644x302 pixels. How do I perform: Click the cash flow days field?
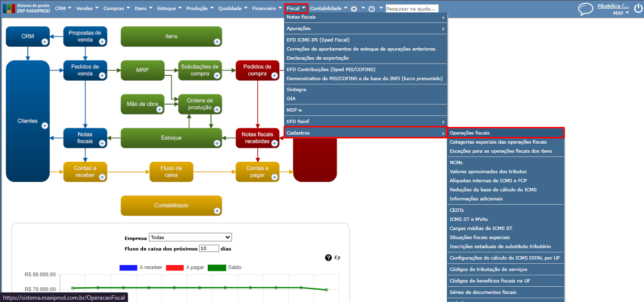click(x=209, y=249)
